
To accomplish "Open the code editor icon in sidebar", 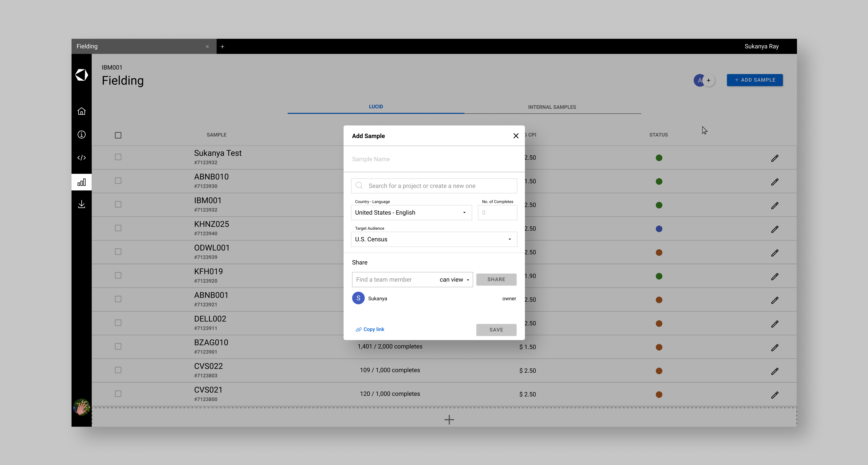I will point(81,158).
